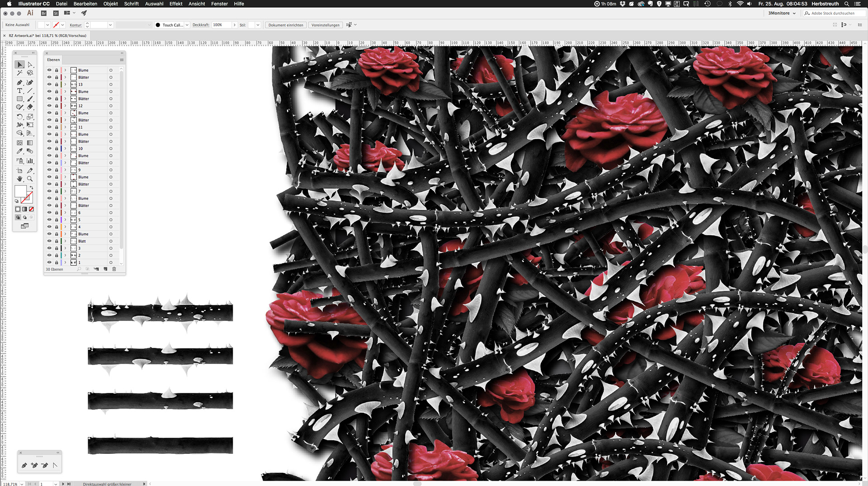Open the Ebenen panel flyout menu

[x=122, y=60]
